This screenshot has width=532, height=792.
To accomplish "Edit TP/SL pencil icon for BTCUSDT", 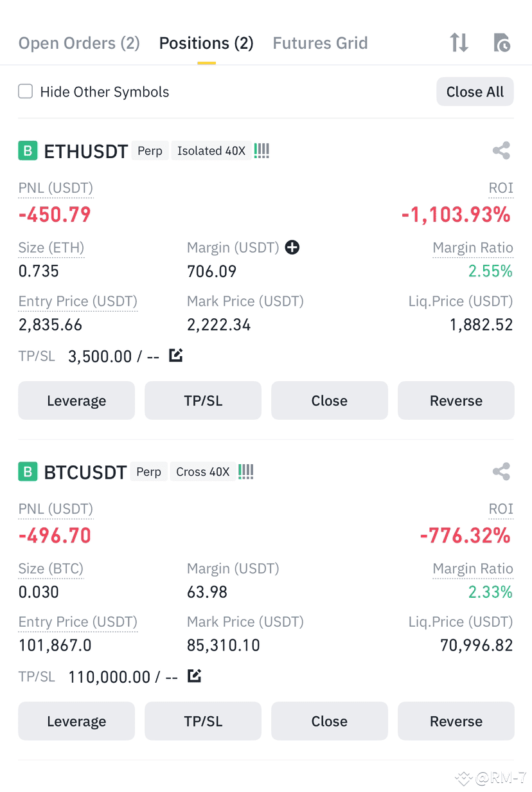I will tap(194, 676).
